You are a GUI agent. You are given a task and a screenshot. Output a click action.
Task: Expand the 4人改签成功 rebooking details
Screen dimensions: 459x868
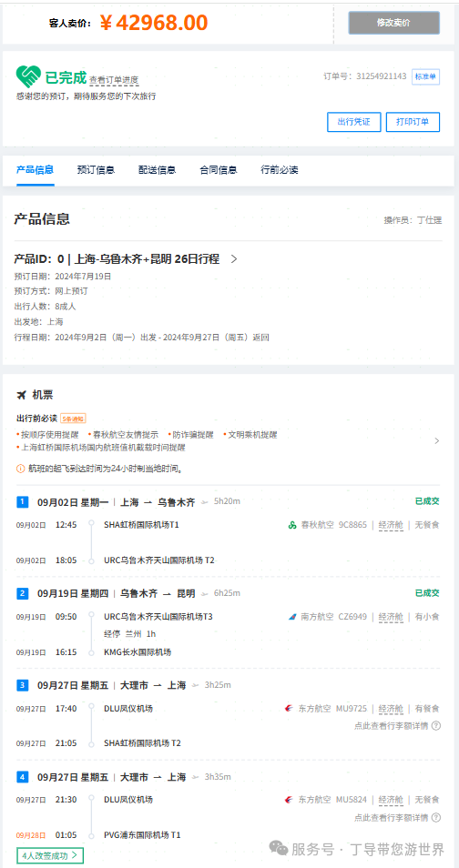click(x=50, y=855)
